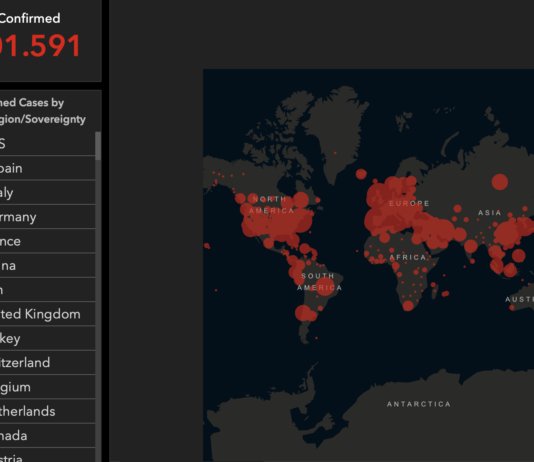This screenshot has height=462, width=534.
Task: Click the NORTH AMERICA map label
Action: pyautogui.click(x=271, y=205)
